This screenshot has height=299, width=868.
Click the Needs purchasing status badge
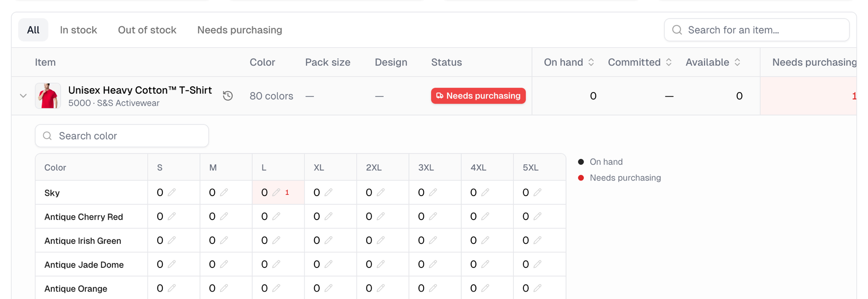tap(478, 96)
